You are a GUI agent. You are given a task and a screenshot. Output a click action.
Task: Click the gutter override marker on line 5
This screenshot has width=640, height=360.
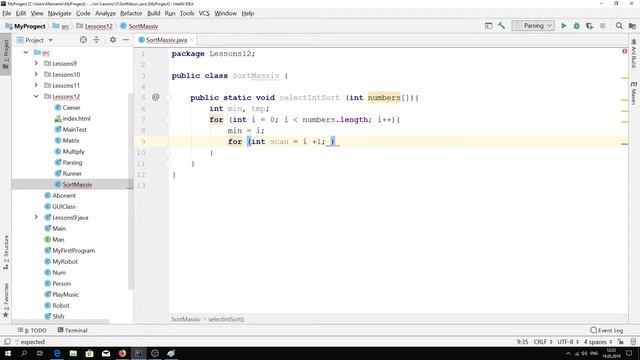pos(156,97)
